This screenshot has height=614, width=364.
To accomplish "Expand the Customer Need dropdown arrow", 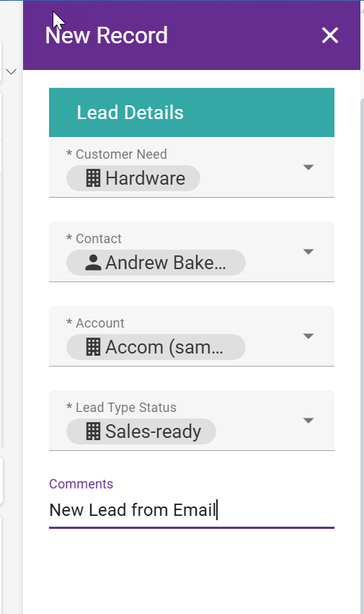I will click(x=308, y=167).
